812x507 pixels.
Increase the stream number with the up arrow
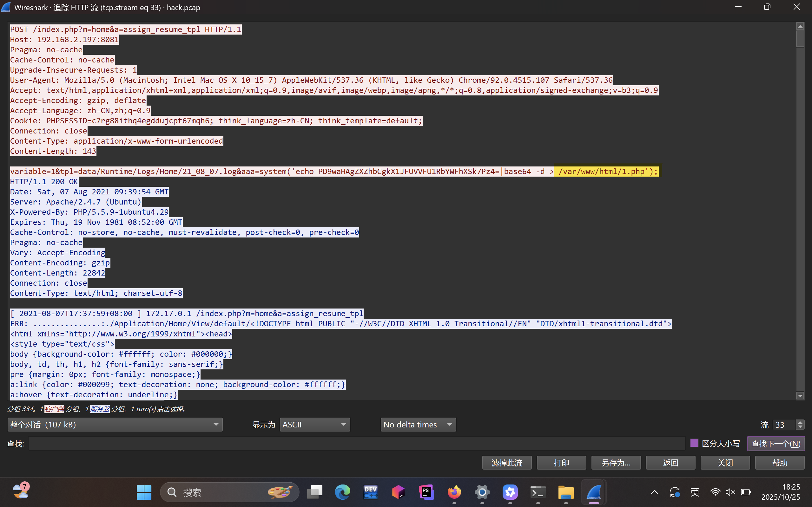[x=800, y=422]
